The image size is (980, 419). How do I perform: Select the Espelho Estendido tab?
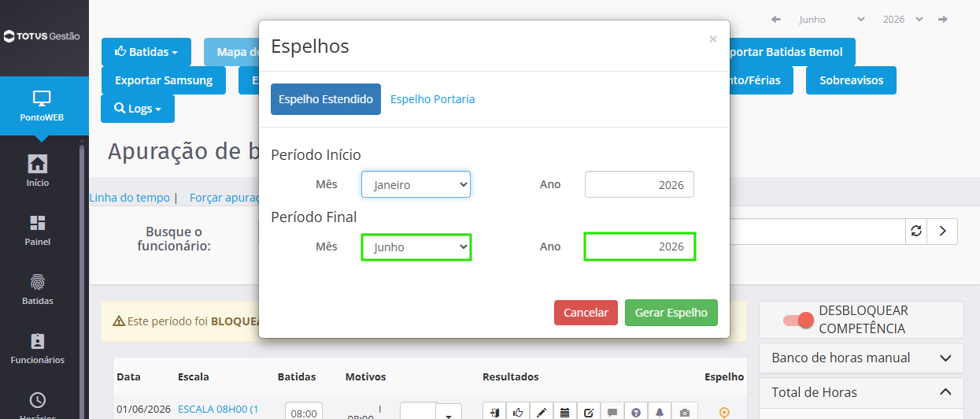click(x=326, y=99)
